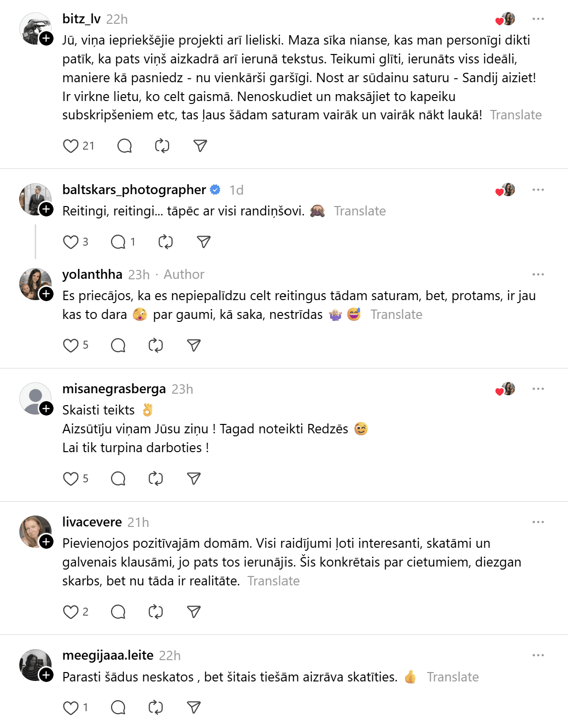Translate the bitz_lv comment
This screenshot has width=568, height=728.
click(515, 115)
